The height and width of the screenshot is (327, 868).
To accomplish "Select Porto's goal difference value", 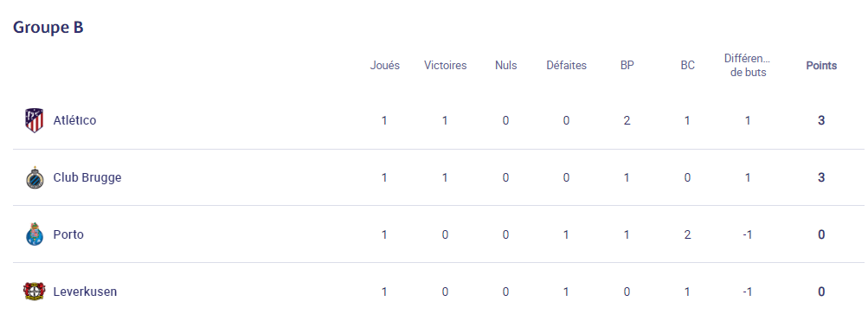I will point(748,234).
